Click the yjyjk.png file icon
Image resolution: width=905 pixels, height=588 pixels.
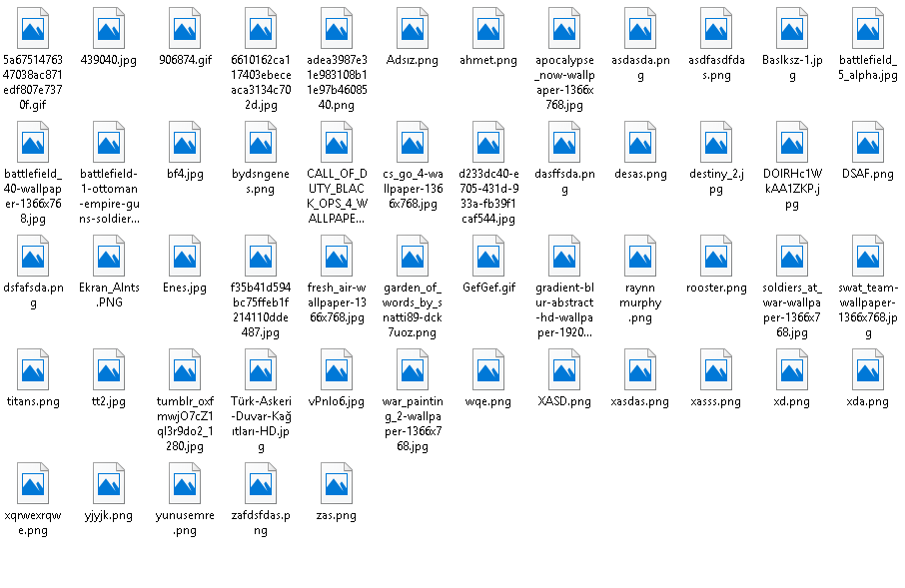(x=109, y=483)
